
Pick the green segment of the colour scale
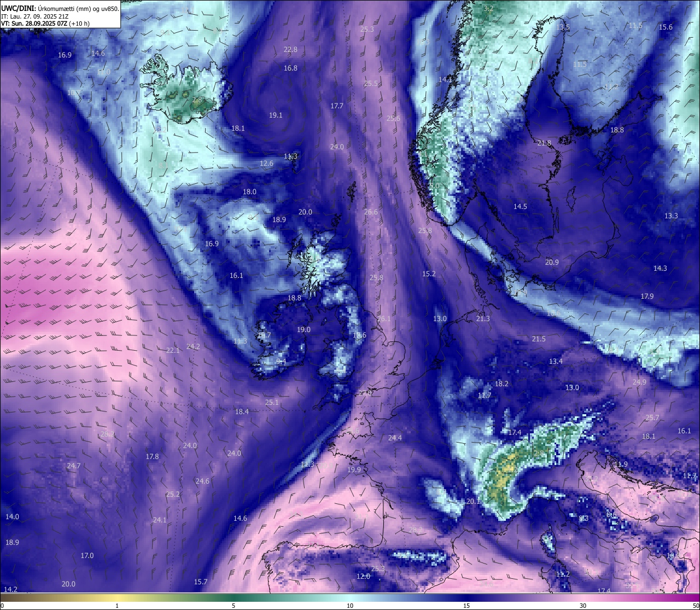(234, 597)
